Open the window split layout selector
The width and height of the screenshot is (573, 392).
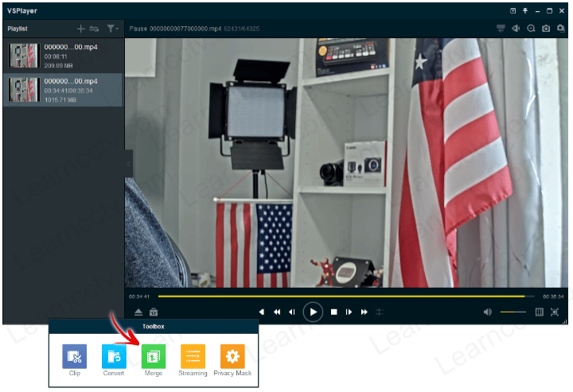point(540,312)
